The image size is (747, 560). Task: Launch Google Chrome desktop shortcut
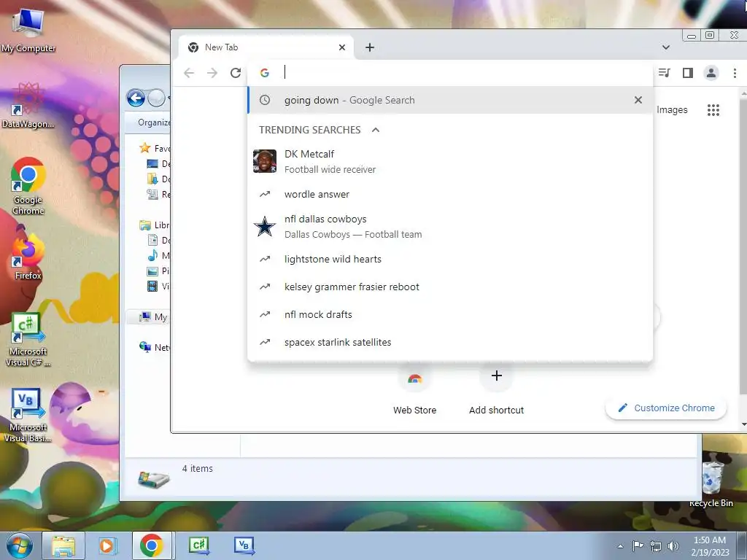coord(28,186)
